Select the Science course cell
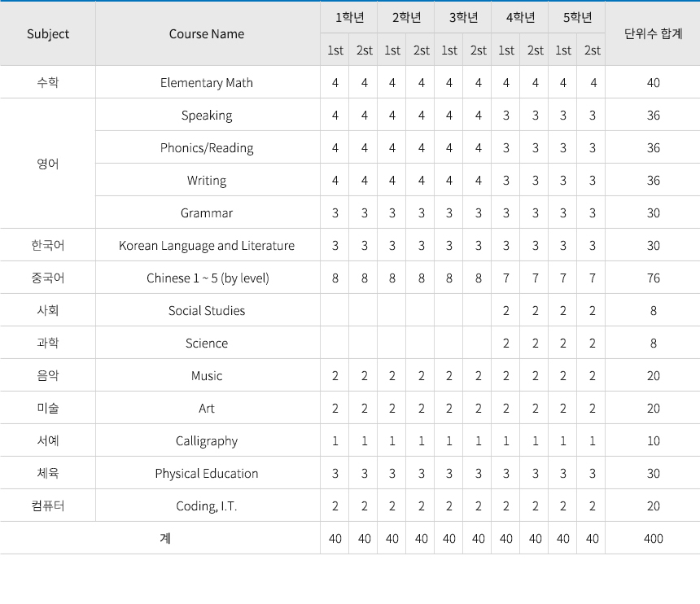The width and height of the screenshot is (700, 604). pyautogui.click(x=207, y=343)
